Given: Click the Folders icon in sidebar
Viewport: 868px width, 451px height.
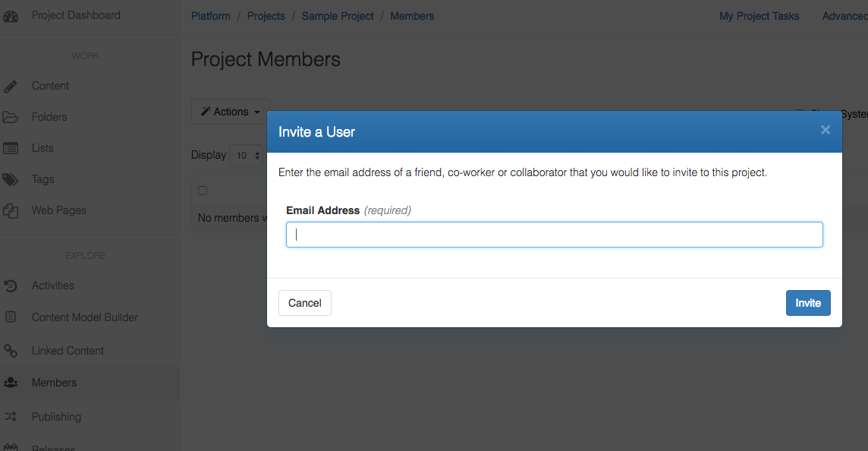Looking at the screenshot, I should [11, 118].
